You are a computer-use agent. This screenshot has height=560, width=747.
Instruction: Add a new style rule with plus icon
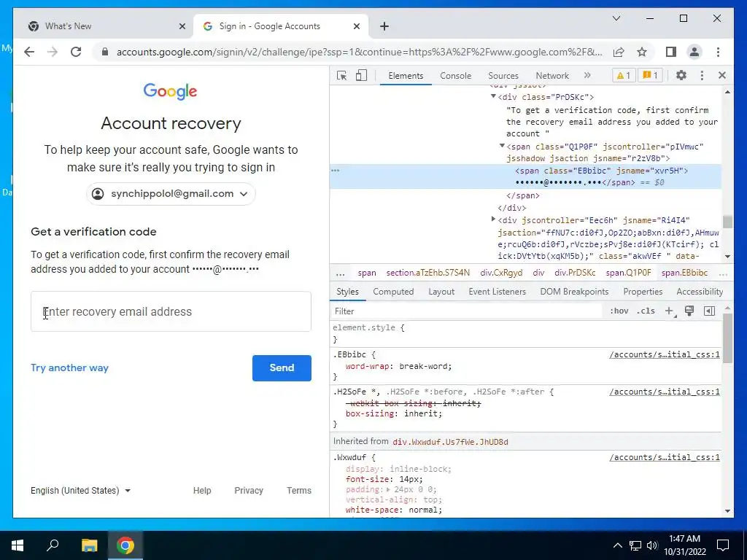670,311
